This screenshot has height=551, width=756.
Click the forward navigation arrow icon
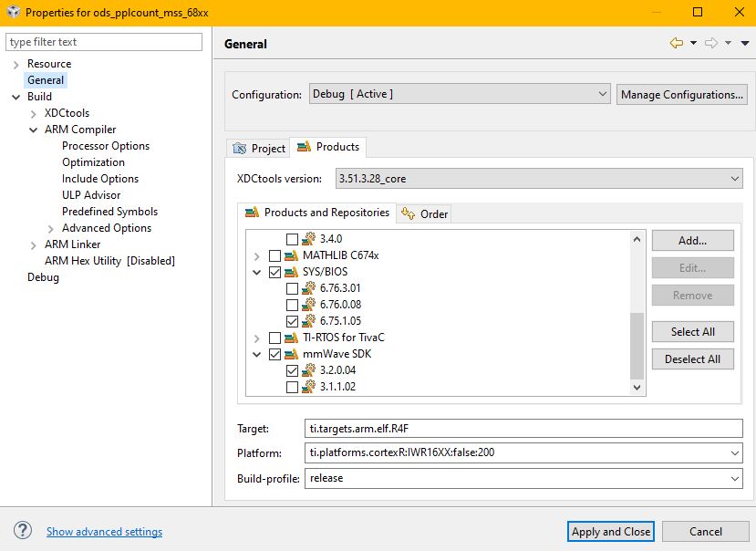pyautogui.click(x=711, y=43)
